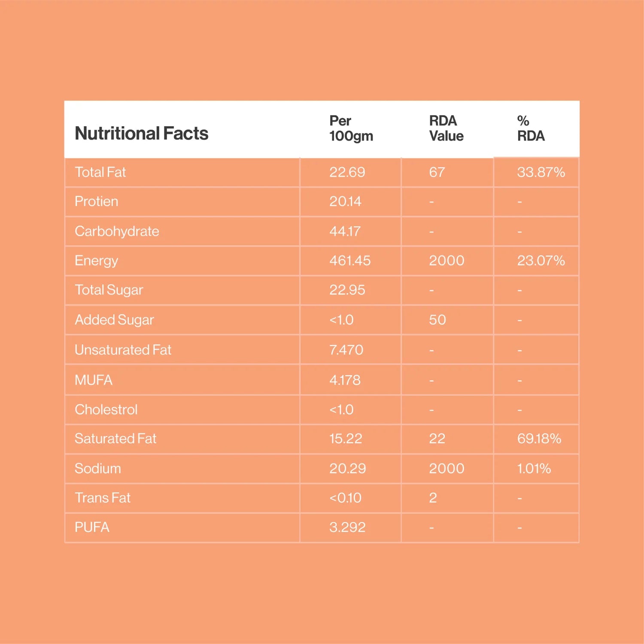
Task: Click the RDA Value column header
Action: 446,128
